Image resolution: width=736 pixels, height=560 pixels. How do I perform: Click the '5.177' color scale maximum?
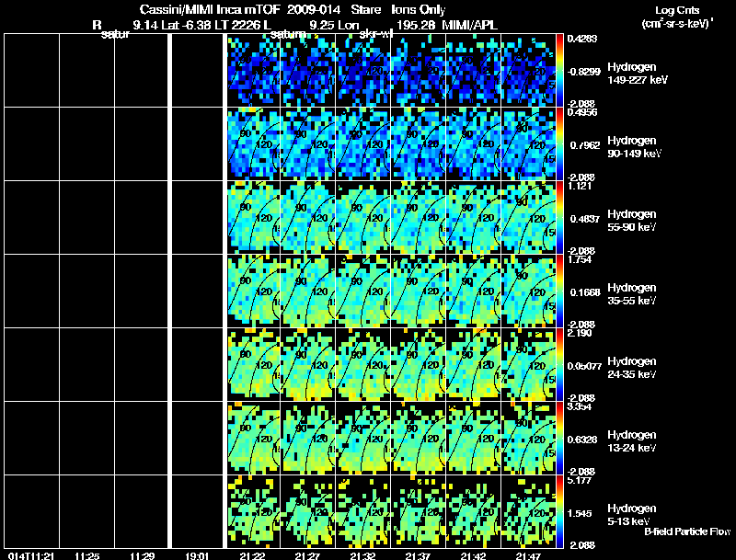click(x=580, y=480)
